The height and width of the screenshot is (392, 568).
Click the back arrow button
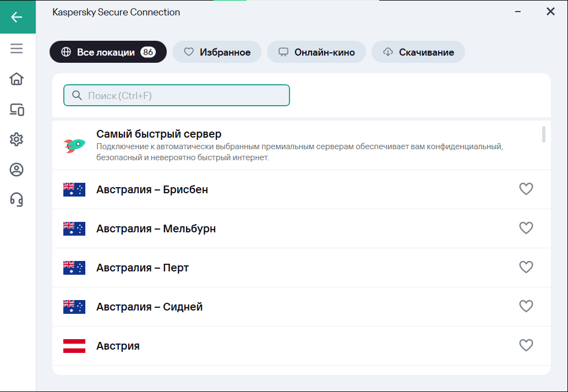17,17
